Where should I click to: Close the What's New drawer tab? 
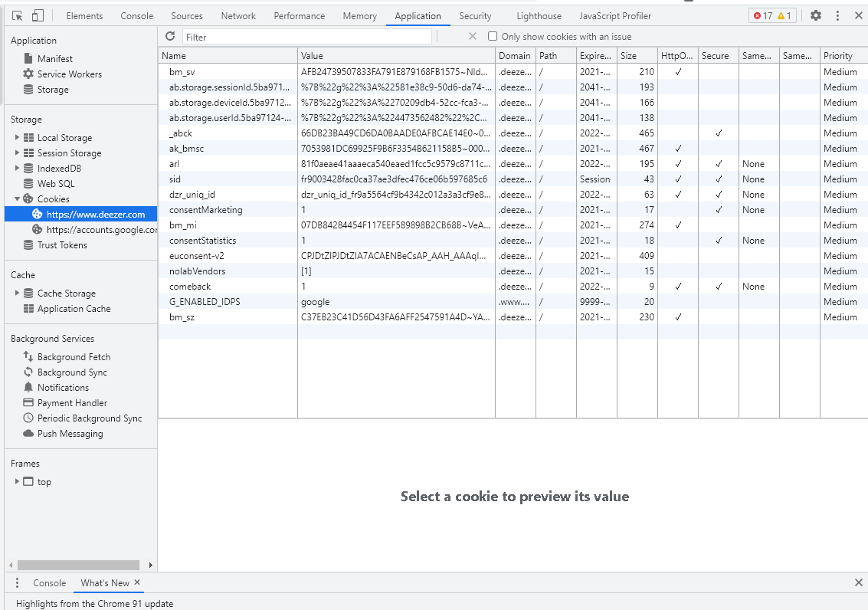click(137, 582)
